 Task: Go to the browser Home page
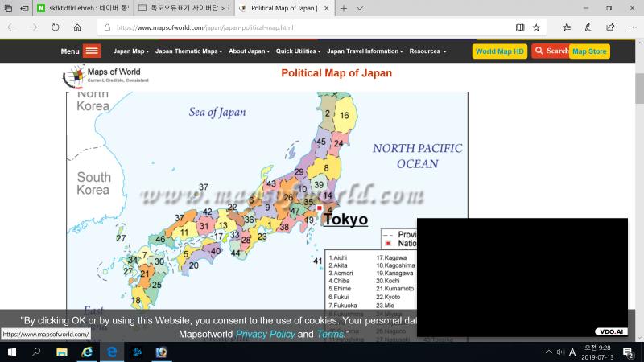point(77,27)
